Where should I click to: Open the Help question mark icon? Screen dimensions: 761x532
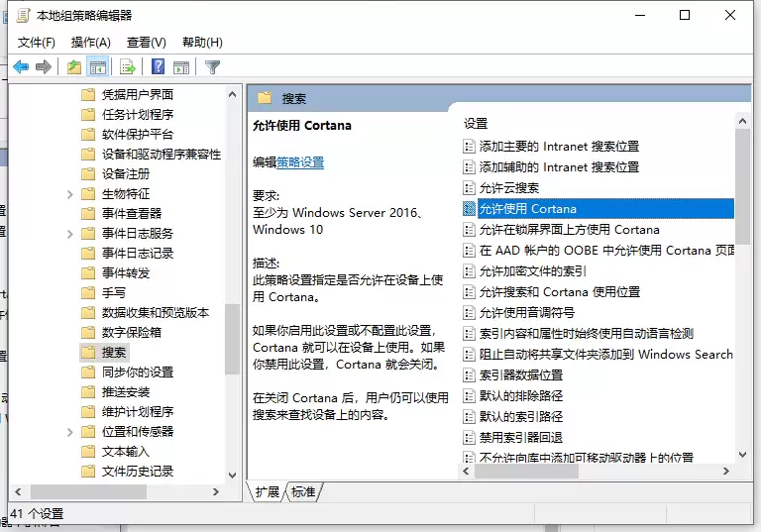(158, 66)
